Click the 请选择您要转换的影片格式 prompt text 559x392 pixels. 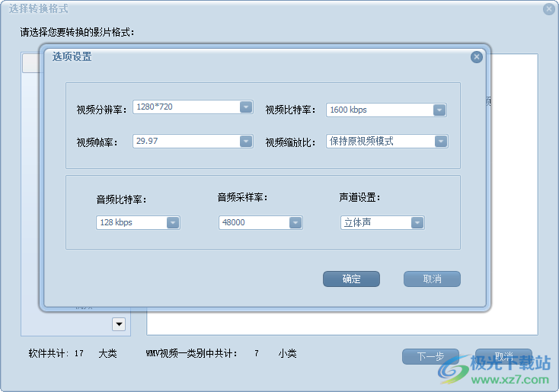[77, 33]
